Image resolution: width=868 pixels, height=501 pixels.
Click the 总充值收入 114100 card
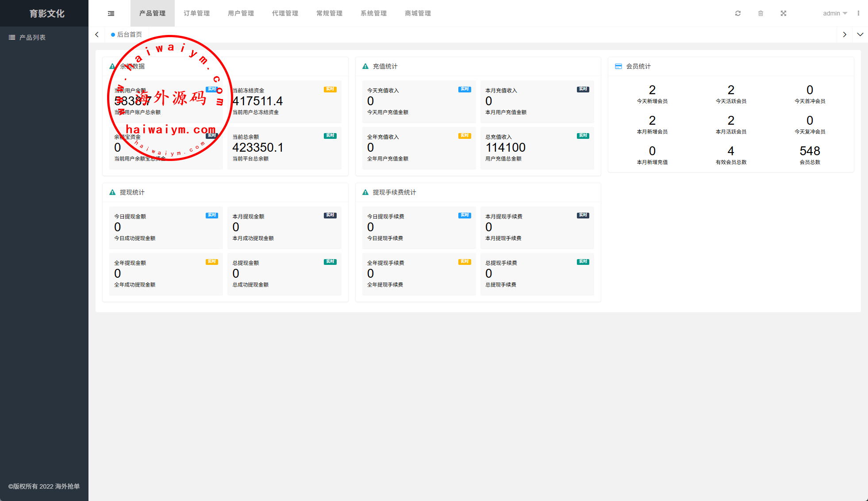point(537,148)
